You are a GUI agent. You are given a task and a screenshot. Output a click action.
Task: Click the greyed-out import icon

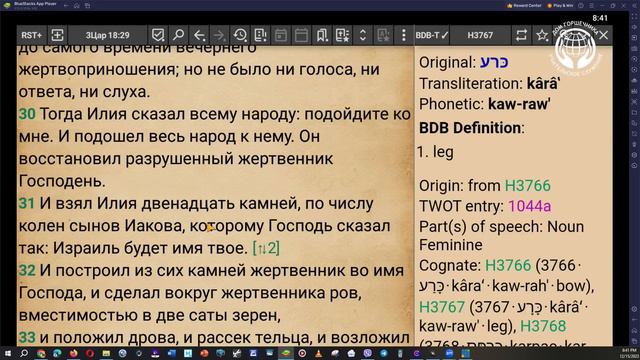[x=383, y=35]
